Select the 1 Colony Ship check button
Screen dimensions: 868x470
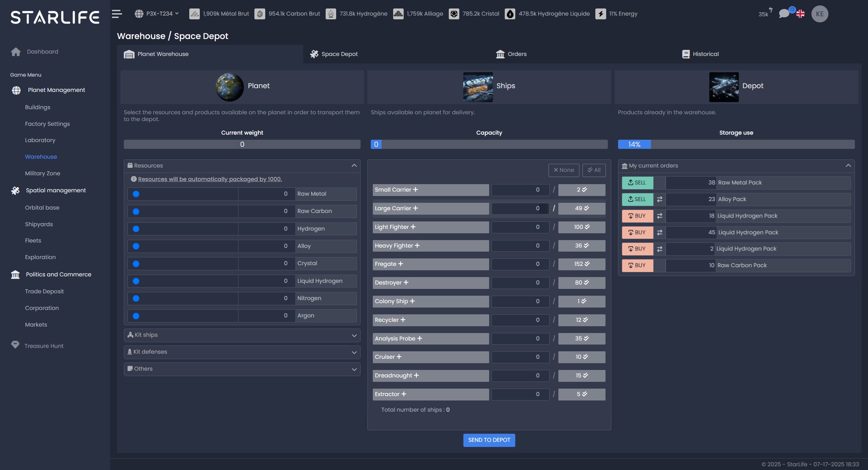582,301
